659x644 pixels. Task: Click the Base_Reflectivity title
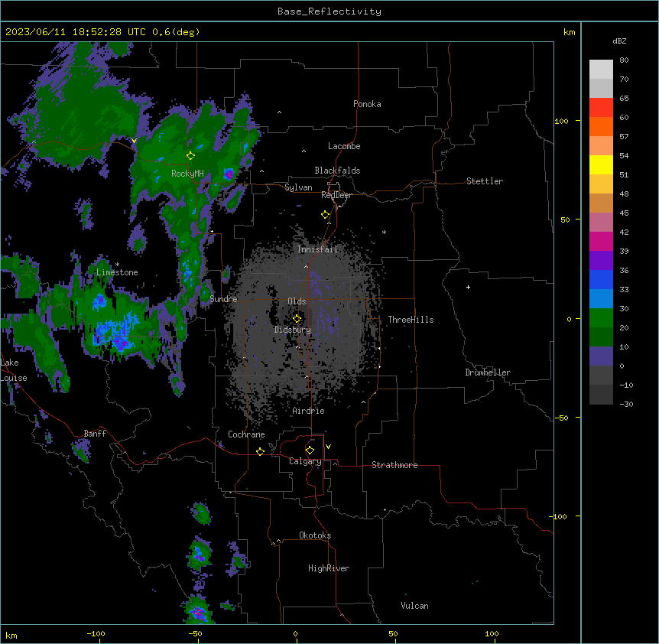(x=329, y=11)
